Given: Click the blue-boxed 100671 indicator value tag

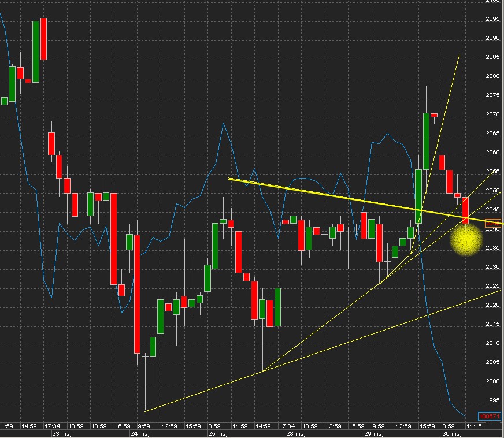Looking at the screenshot, I should tap(489, 417).
